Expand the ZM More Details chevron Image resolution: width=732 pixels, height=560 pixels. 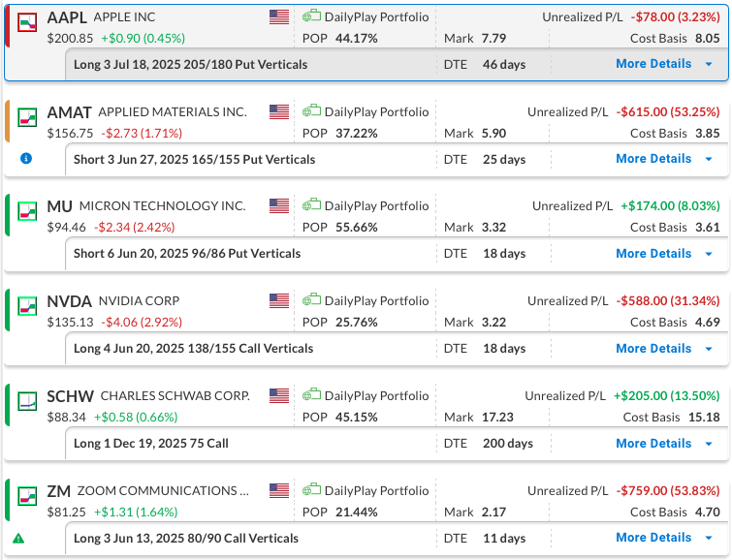point(709,538)
